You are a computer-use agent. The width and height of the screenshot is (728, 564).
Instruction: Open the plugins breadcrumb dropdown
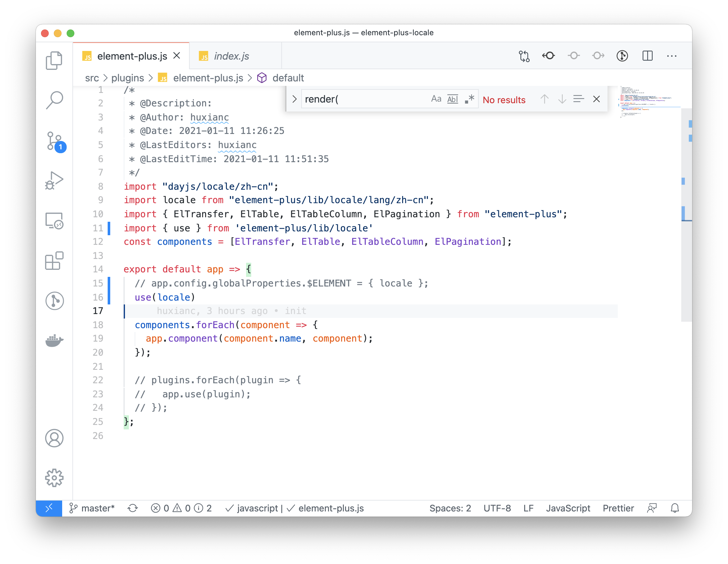(x=128, y=78)
